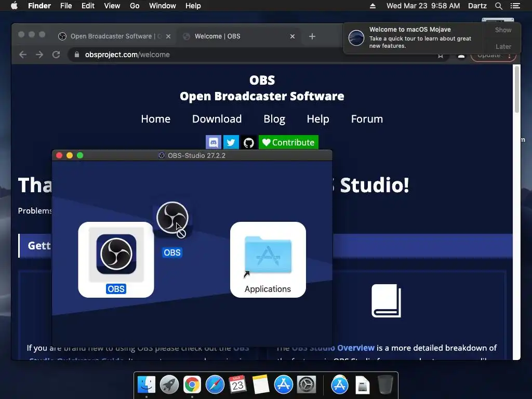532x399 pixels.
Task: Click the OBS-Studio 27.2.2 window title
Action: (x=196, y=155)
